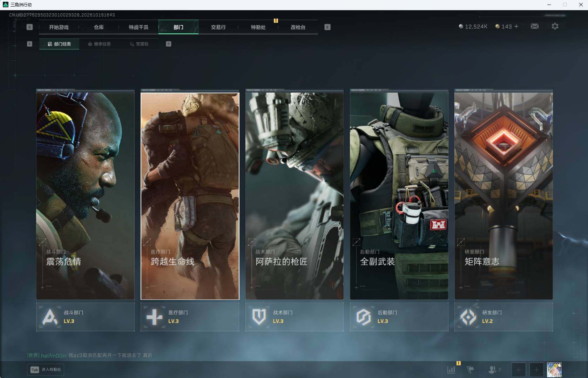This screenshot has height=378, width=588.
Task: Click the 医疗部门 cross emblem icon
Action: pyautogui.click(x=154, y=317)
